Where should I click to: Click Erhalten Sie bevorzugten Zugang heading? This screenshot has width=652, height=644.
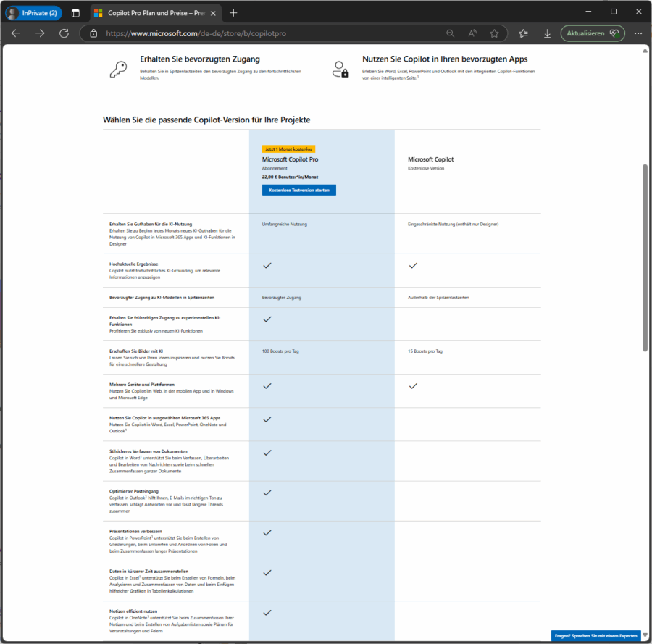coord(200,59)
